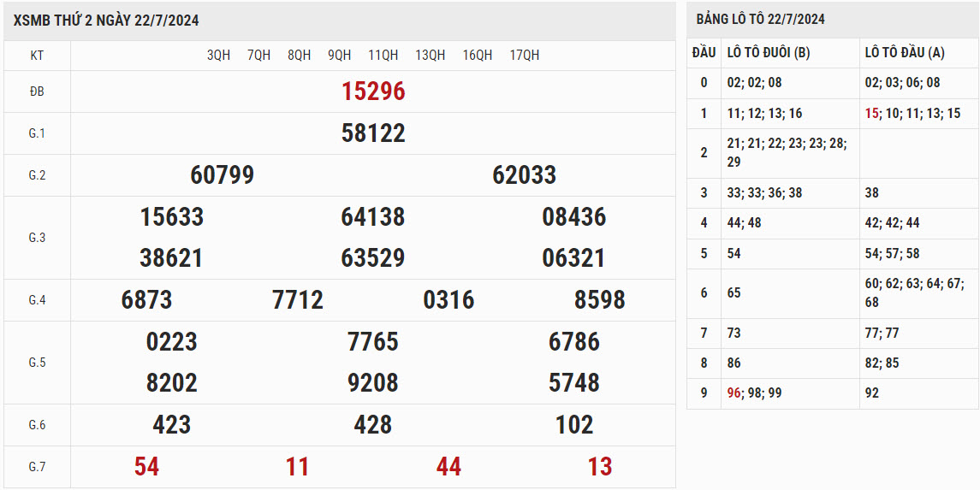The height and width of the screenshot is (490, 980).
Task: Click the 17QH ticket code
Action: 524,55
